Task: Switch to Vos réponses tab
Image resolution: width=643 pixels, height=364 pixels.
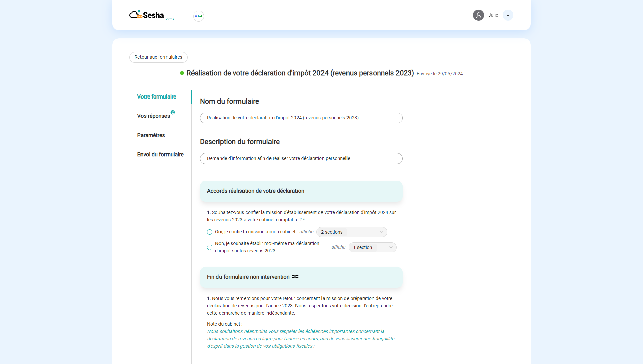Action: pos(154,116)
